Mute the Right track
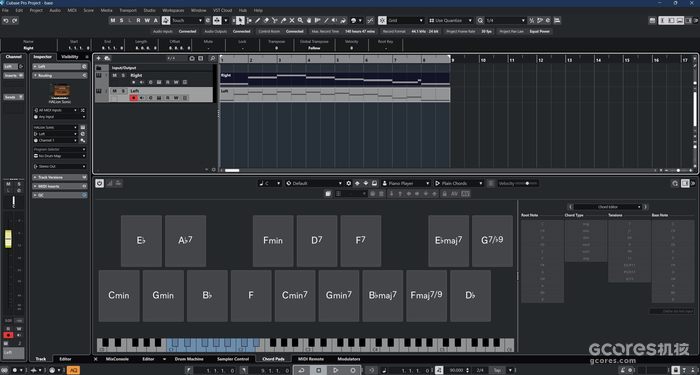The height and width of the screenshot is (375, 700). 114,75
